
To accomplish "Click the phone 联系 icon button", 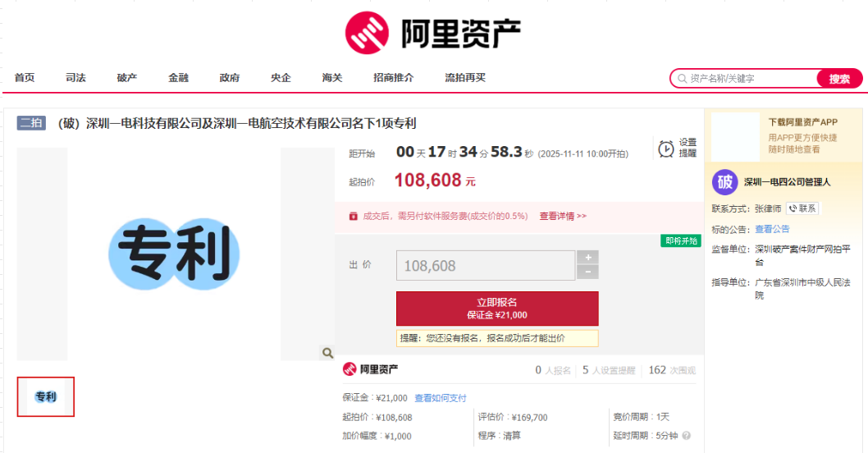I will tap(802, 208).
